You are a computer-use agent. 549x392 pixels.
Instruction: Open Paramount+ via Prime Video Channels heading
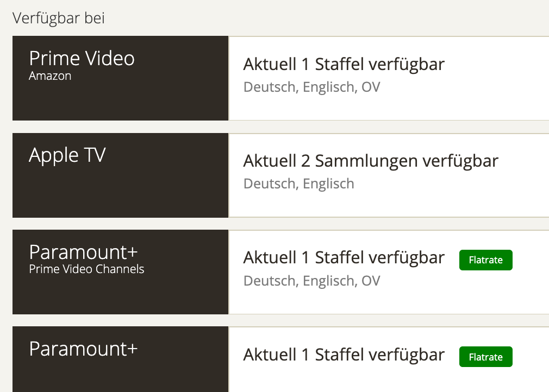click(83, 252)
